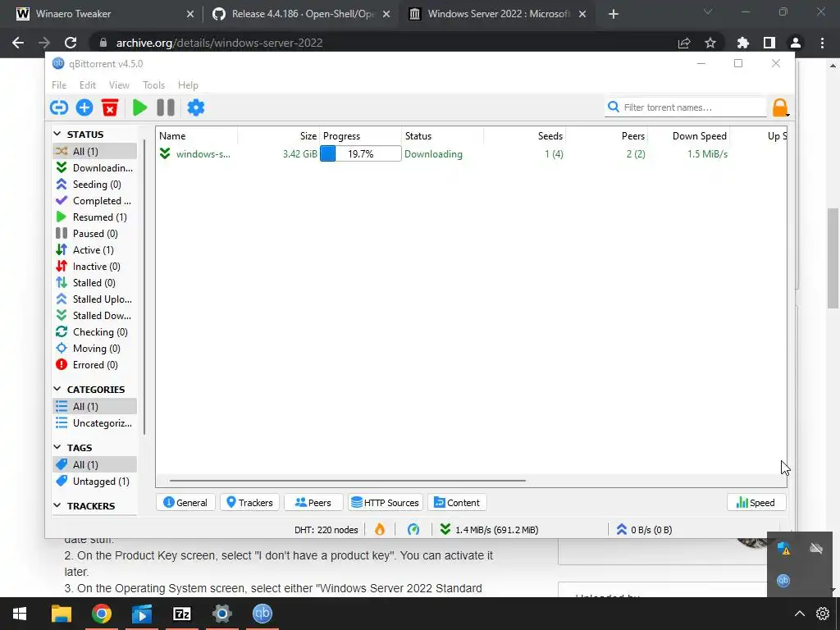
Task: Open Chrome extensions puzzle icon
Action: point(742,43)
